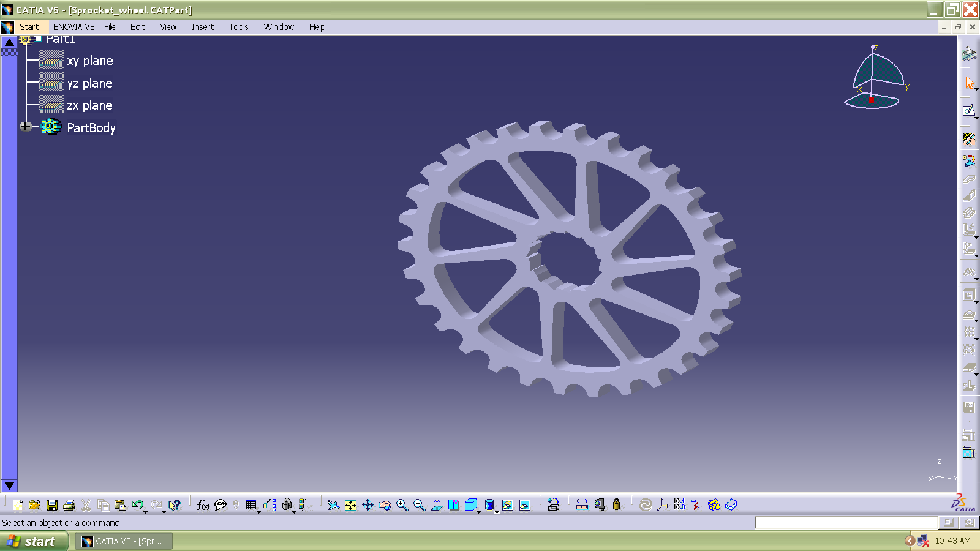The width and height of the screenshot is (980, 551).
Task: Select the Measure Between ruler tool
Action: click(582, 505)
